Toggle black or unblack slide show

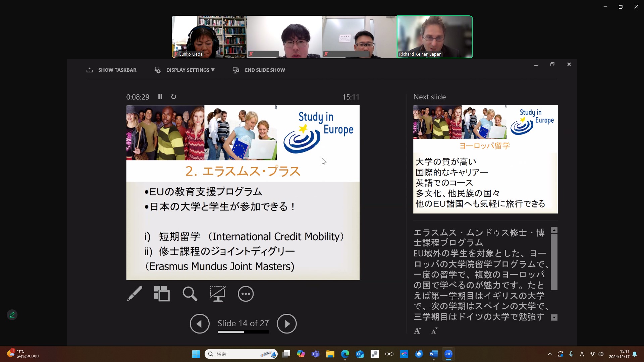pyautogui.click(x=218, y=294)
